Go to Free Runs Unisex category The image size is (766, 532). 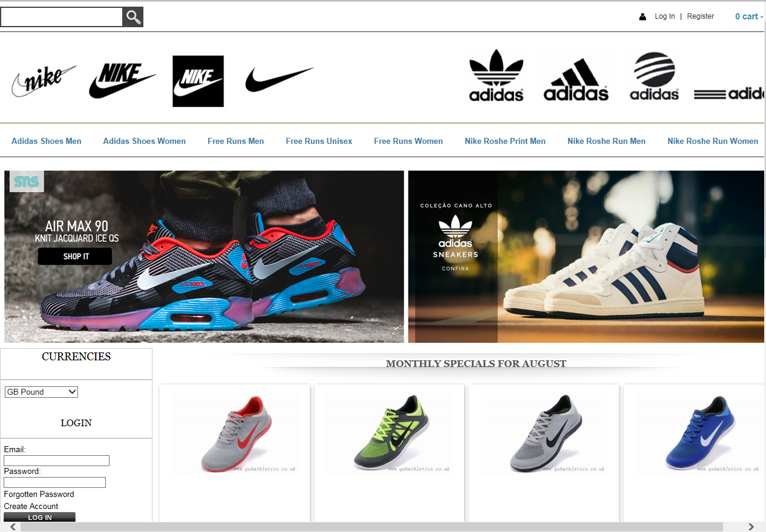coord(319,141)
